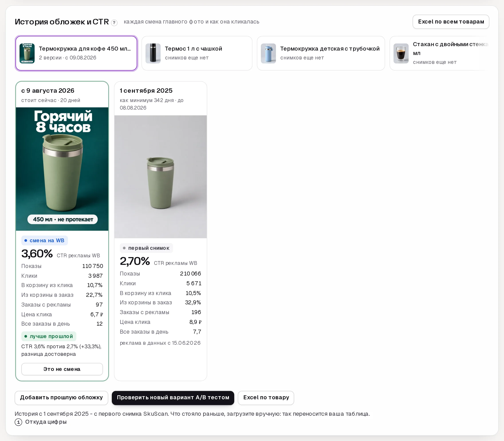This screenshot has width=504, height=441.
Task: Click the Клики value 3 987
Action: click(x=95, y=276)
